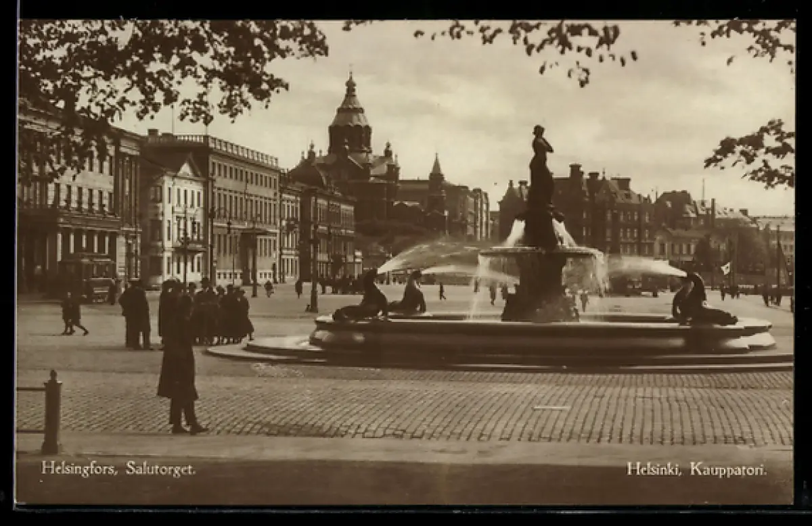Screen dimensions: 812x526
Task: Click the left pair of sea lion sculptures
Action: coord(382,299)
